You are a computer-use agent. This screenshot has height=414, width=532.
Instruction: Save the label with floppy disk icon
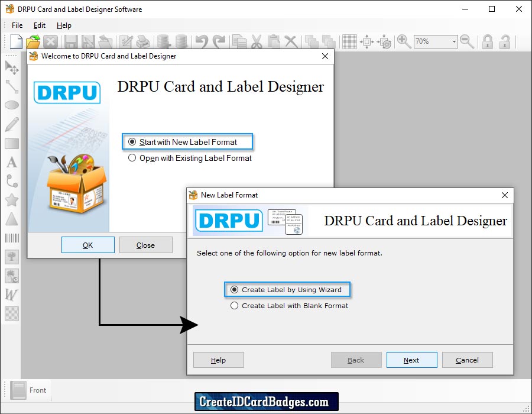click(x=72, y=42)
